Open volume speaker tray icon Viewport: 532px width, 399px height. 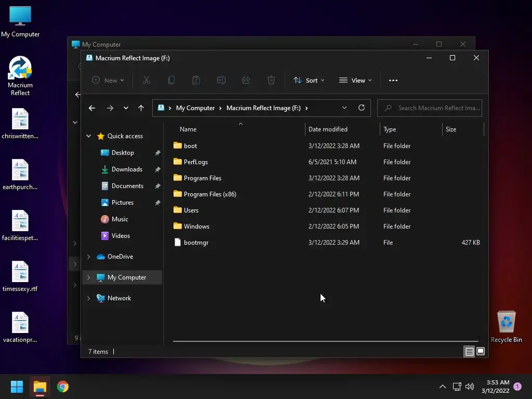point(470,387)
